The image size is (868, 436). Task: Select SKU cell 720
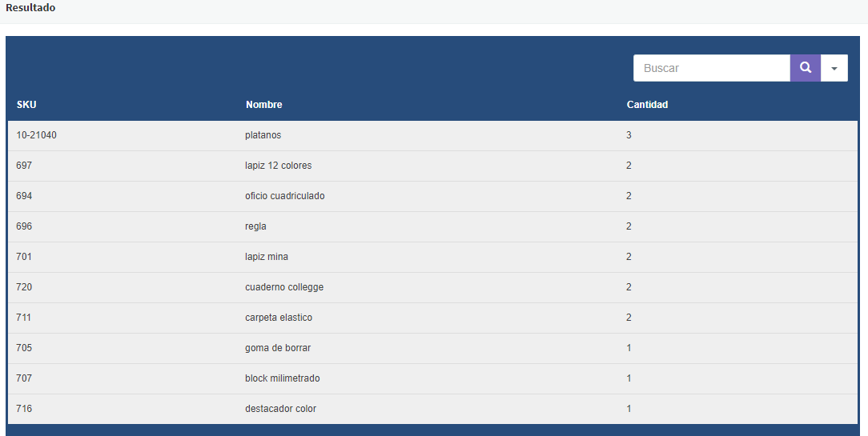coord(24,287)
